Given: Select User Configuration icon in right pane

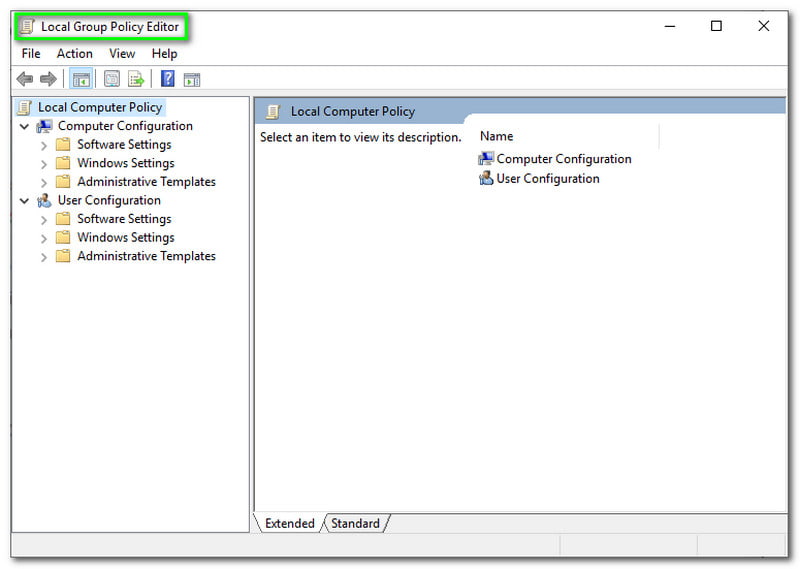Looking at the screenshot, I should (486, 179).
